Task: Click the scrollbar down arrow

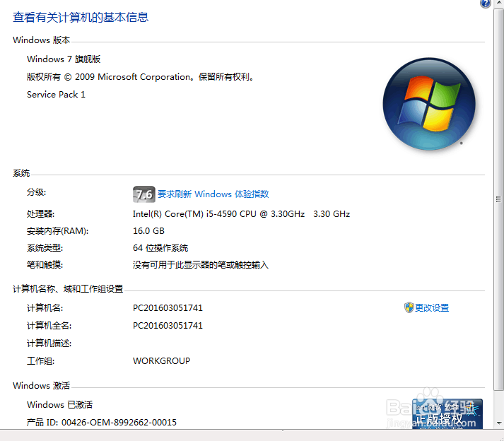Action: [498, 423]
